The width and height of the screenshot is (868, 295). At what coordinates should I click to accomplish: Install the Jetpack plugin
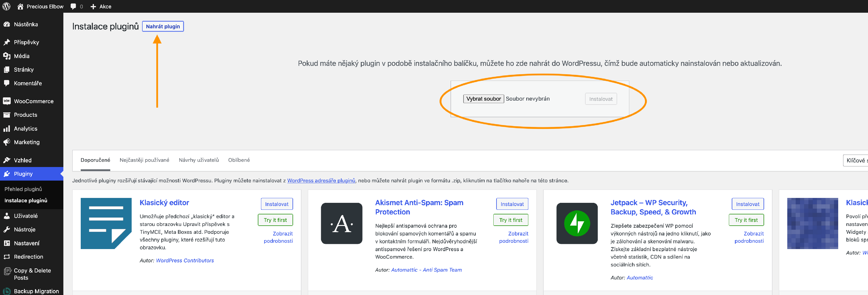[747, 204]
